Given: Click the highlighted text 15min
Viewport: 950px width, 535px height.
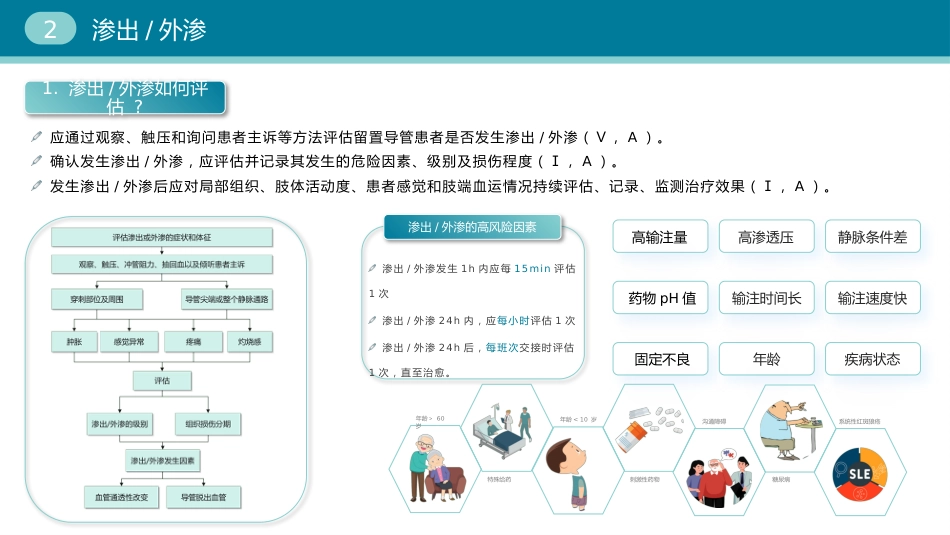Looking at the screenshot, I should (532, 268).
